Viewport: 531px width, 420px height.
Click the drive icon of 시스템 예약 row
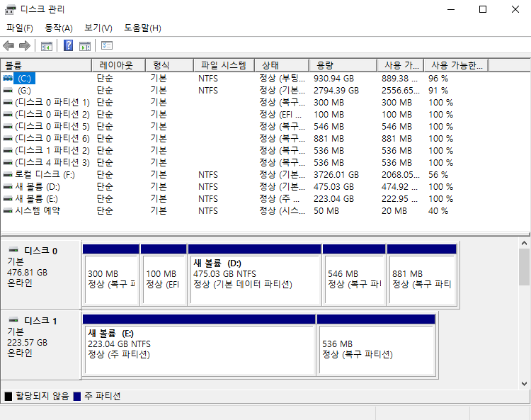click(8, 210)
